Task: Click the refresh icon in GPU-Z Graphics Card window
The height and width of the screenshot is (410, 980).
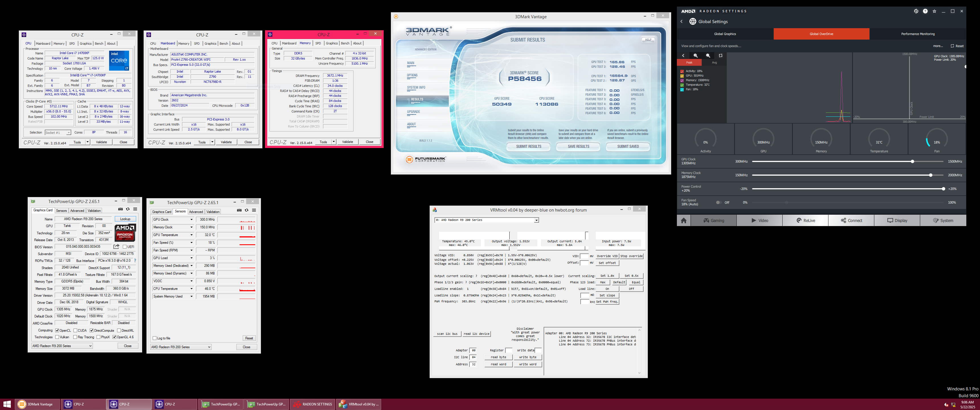Action: coord(128,209)
